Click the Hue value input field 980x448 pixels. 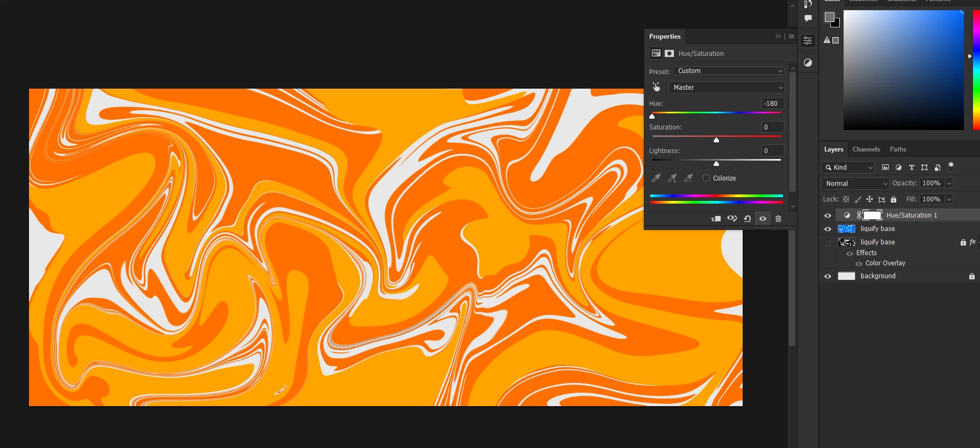point(773,104)
